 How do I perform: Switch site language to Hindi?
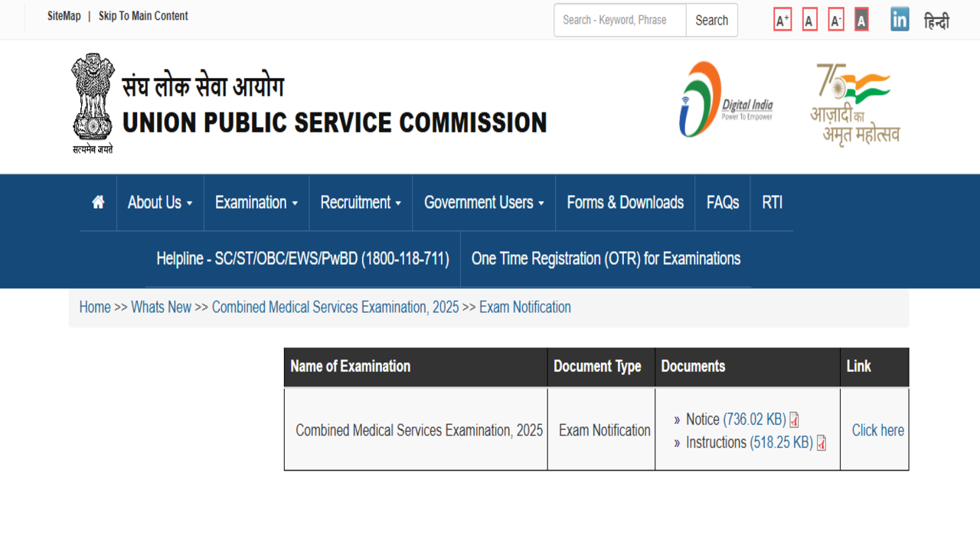pyautogui.click(x=936, y=21)
